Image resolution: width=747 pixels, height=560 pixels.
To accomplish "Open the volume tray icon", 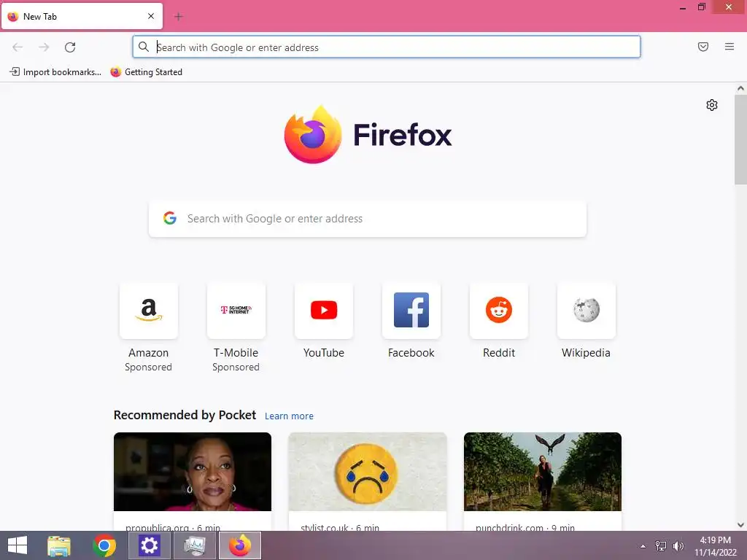I will click(x=678, y=545).
